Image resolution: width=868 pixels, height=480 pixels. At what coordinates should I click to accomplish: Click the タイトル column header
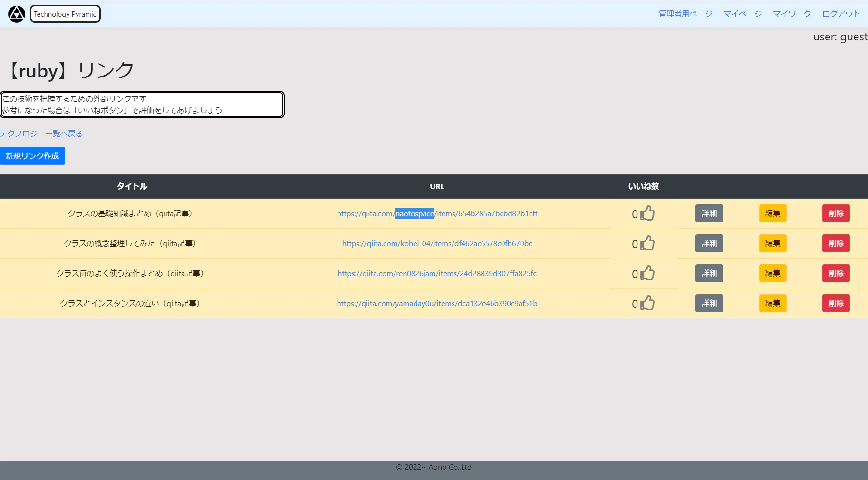point(132,186)
